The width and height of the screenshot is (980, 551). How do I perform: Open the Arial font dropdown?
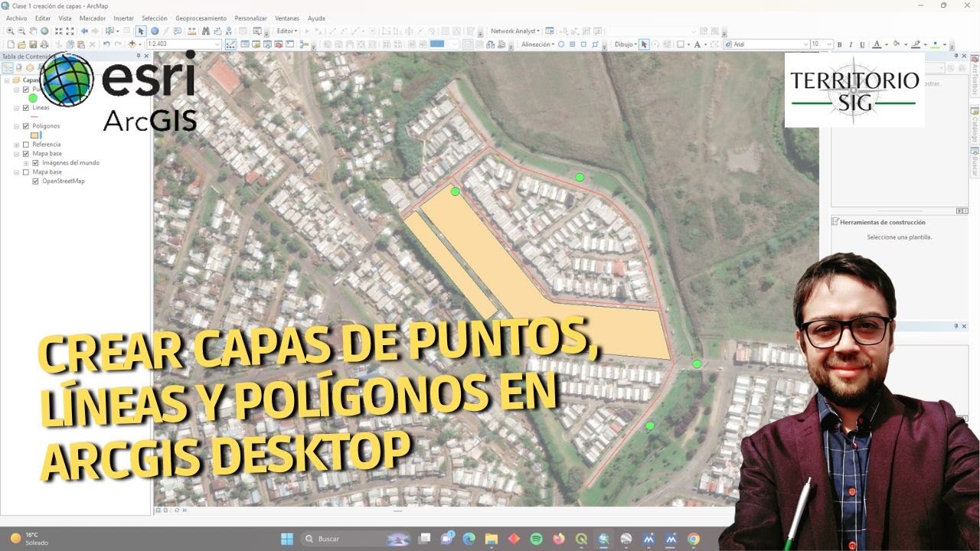(x=804, y=44)
